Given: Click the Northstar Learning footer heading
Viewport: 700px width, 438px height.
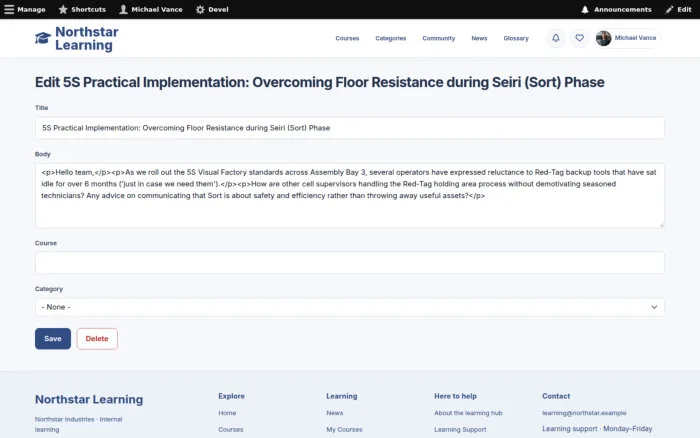Looking at the screenshot, I should (89, 399).
